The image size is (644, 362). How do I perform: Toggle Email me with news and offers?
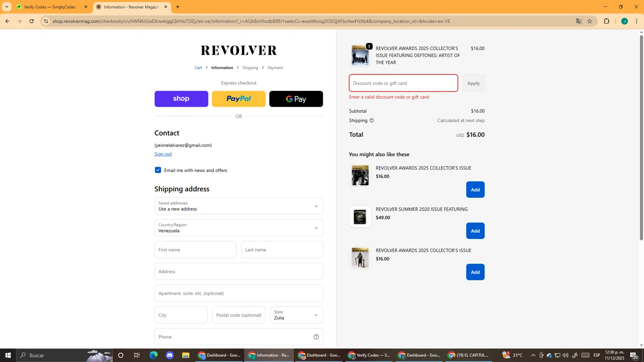(158, 170)
